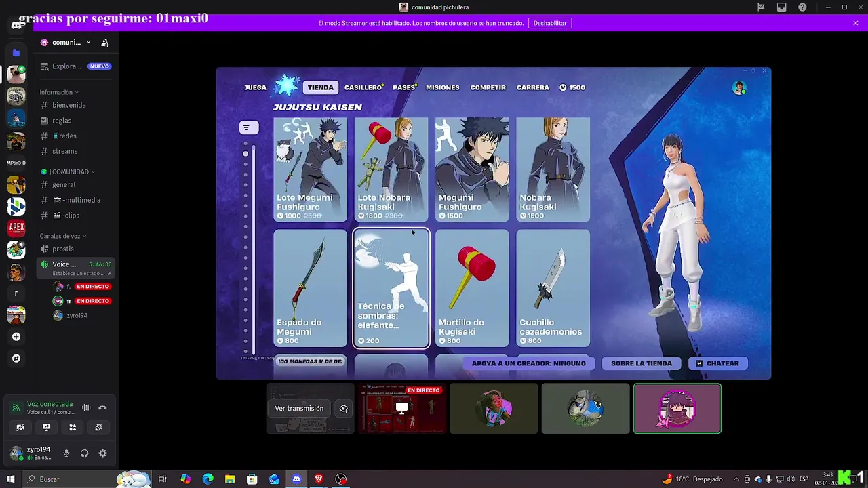Open the TIENDA tab in Fortnite stream
This screenshot has height=488, width=868.
320,87
